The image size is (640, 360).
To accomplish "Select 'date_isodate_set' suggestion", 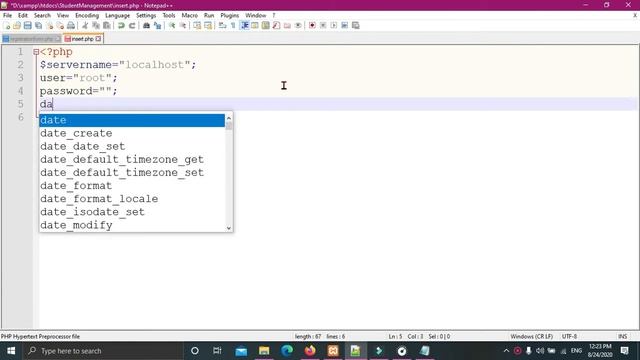I will click(x=132, y=211).
